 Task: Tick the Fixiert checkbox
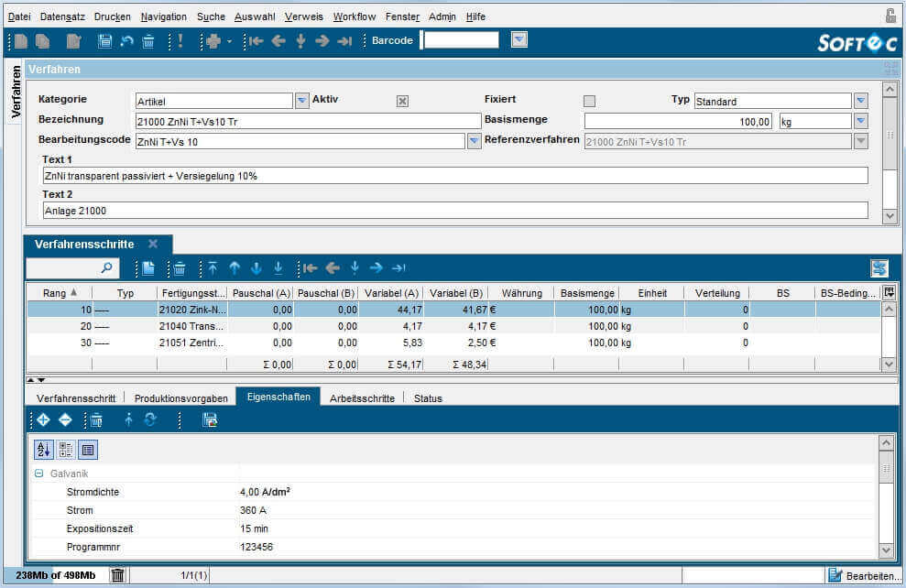(x=589, y=101)
